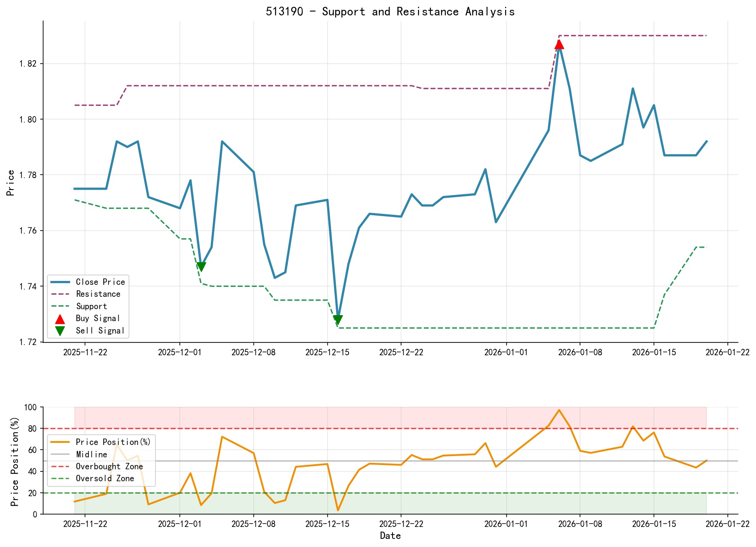Toggle the Support legend entry
The image size is (756, 547).
click(92, 306)
